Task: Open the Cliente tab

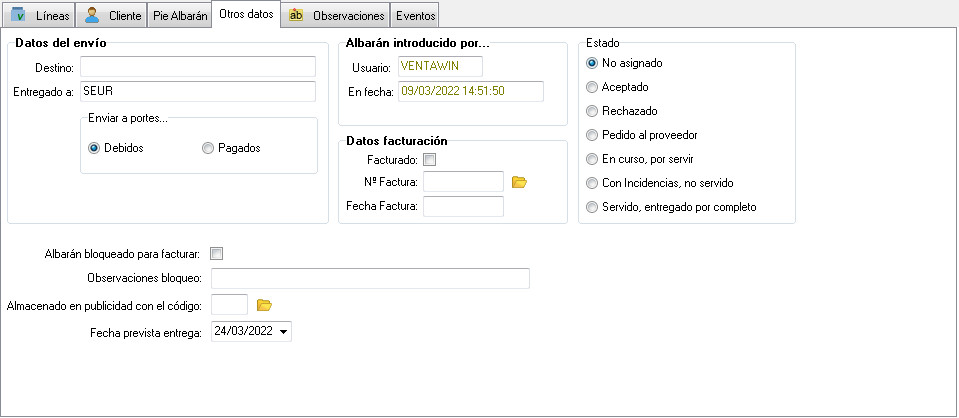Action: coord(112,17)
